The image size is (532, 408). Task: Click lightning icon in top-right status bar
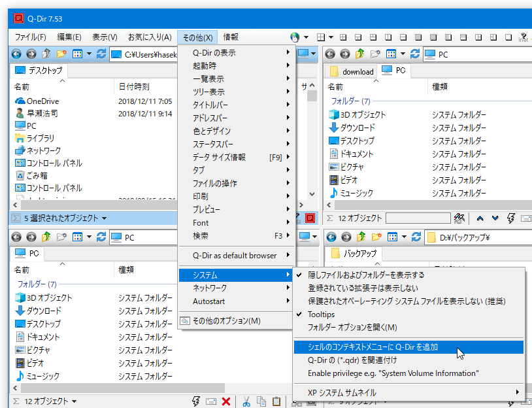point(510,218)
